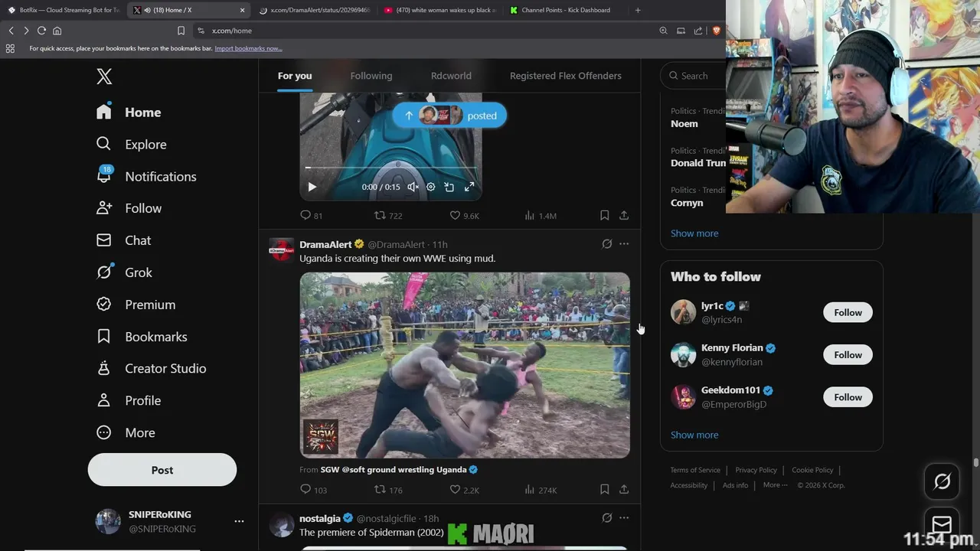Click the video progress bar
The width and height of the screenshot is (980, 551).
coord(390,168)
